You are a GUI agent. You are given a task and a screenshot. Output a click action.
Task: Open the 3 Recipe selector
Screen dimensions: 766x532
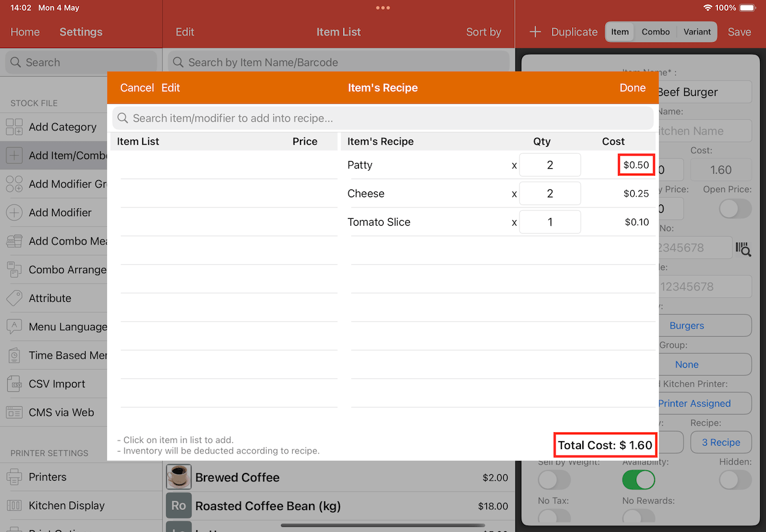[x=721, y=442]
